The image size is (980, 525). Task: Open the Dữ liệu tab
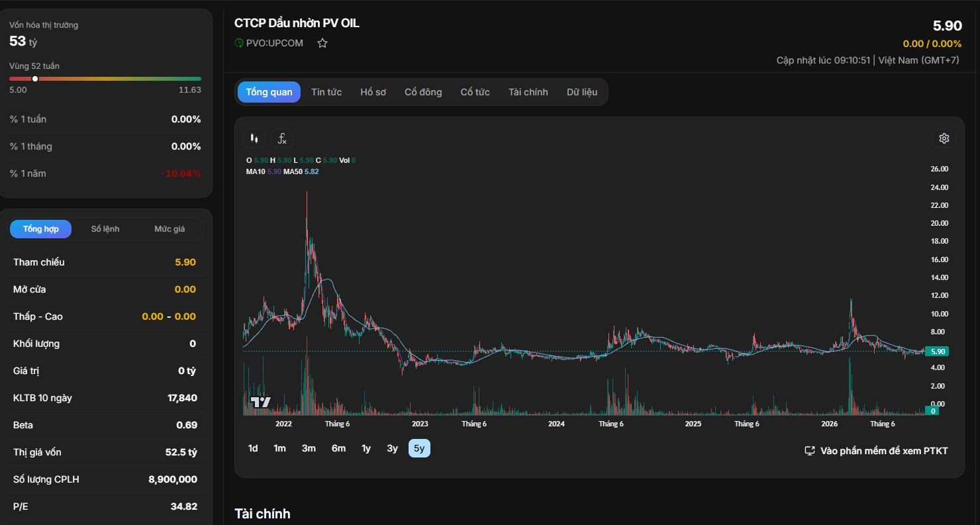tap(582, 92)
